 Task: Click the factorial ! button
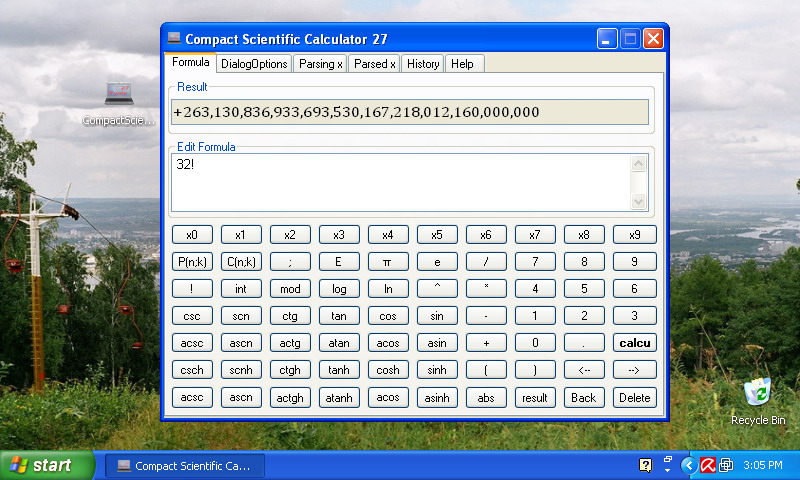pyautogui.click(x=192, y=289)
